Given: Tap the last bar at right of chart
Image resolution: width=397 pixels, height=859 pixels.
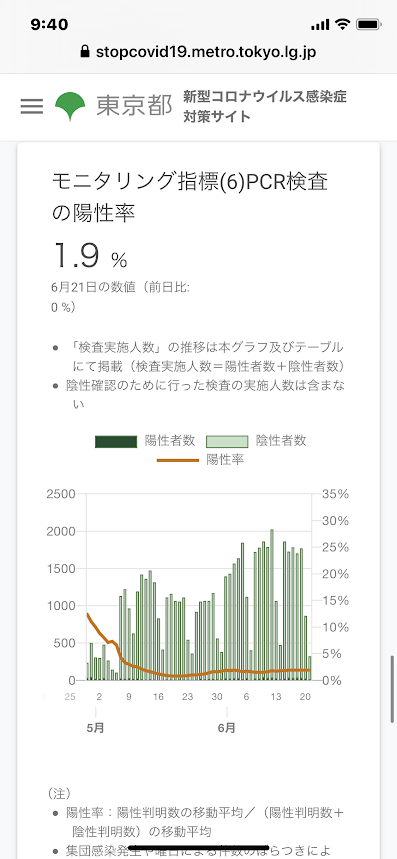Looking at the screenshot, I should tap(309, 668).
